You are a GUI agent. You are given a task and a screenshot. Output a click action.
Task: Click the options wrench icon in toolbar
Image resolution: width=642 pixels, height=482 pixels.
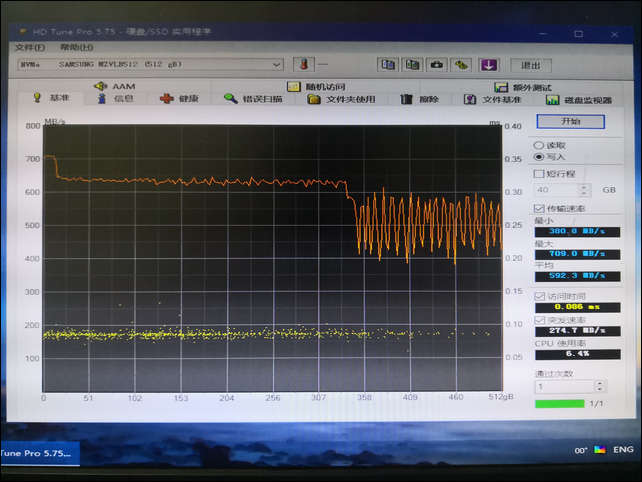[462, 65]
